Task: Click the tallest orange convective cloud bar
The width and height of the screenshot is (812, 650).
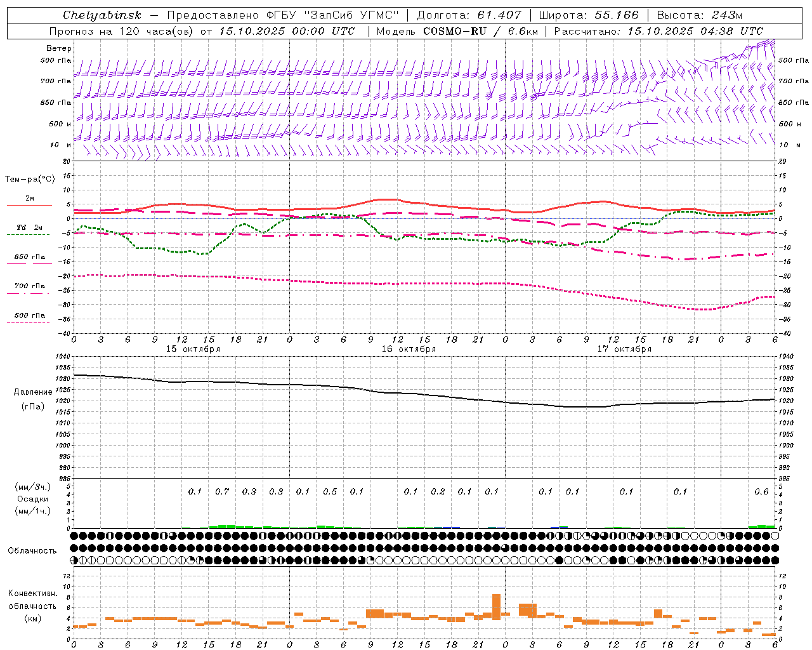Action: [496, 607]
